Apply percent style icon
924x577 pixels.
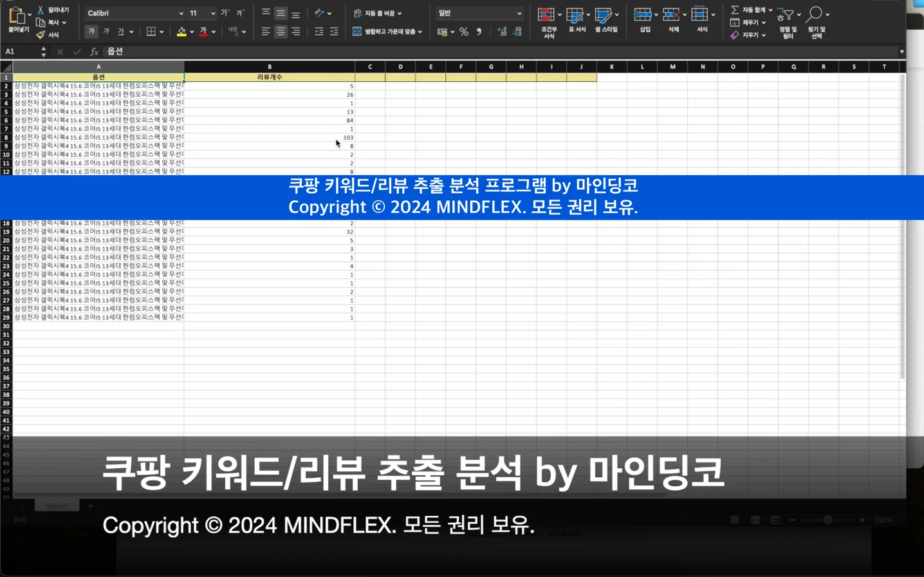pyautogui.click(x=463, y=32)
